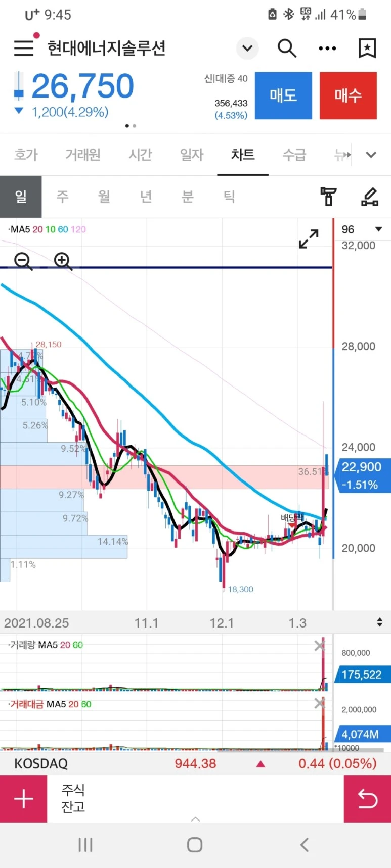
Task: Tap the battery status icon
Action: [x=362, y=14]
